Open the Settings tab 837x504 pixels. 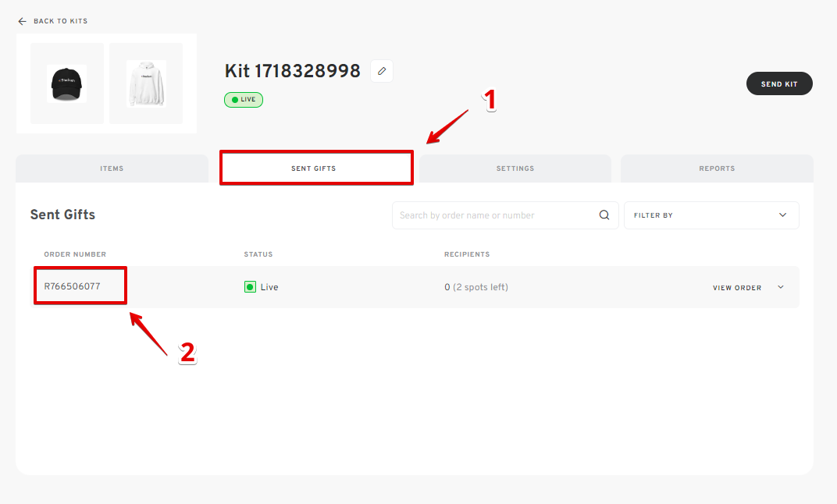pyautogui.click(x=515, y=169)
